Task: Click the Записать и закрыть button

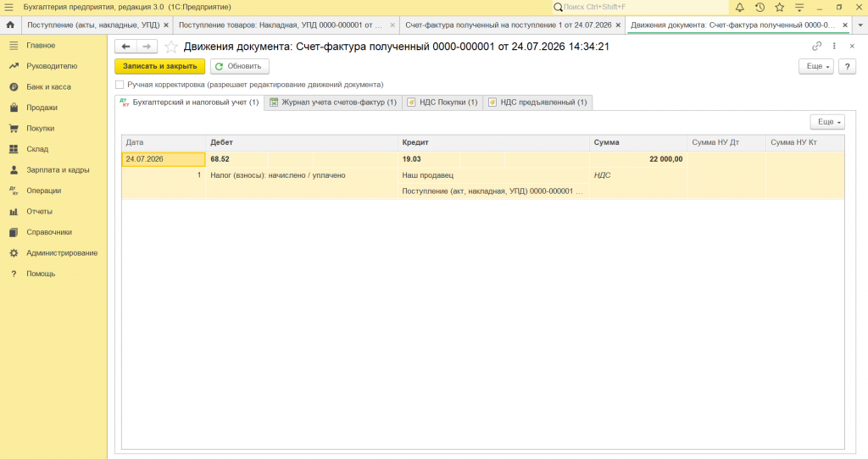Action: 160,66
